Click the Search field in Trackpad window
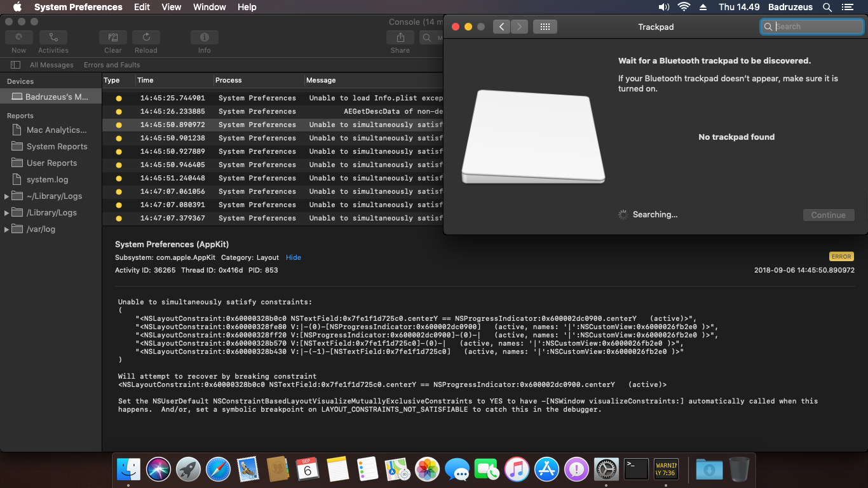This screenshot has width=868, height=488. [812, 27]
